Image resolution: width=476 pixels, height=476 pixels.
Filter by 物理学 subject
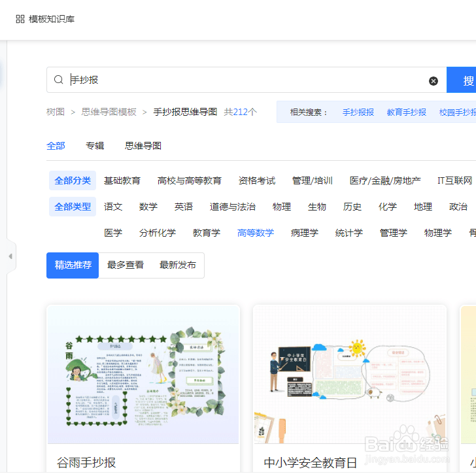click(438, 233)
